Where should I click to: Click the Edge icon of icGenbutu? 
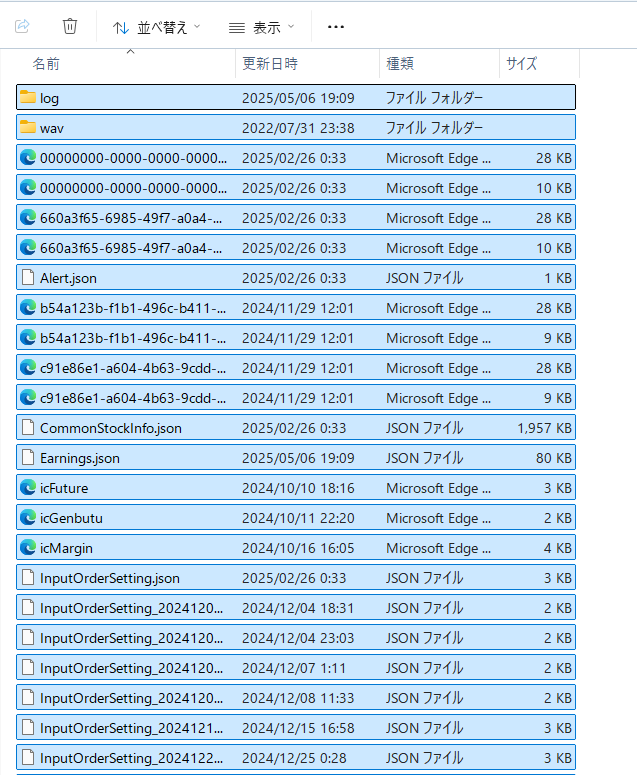click(28, 518)
